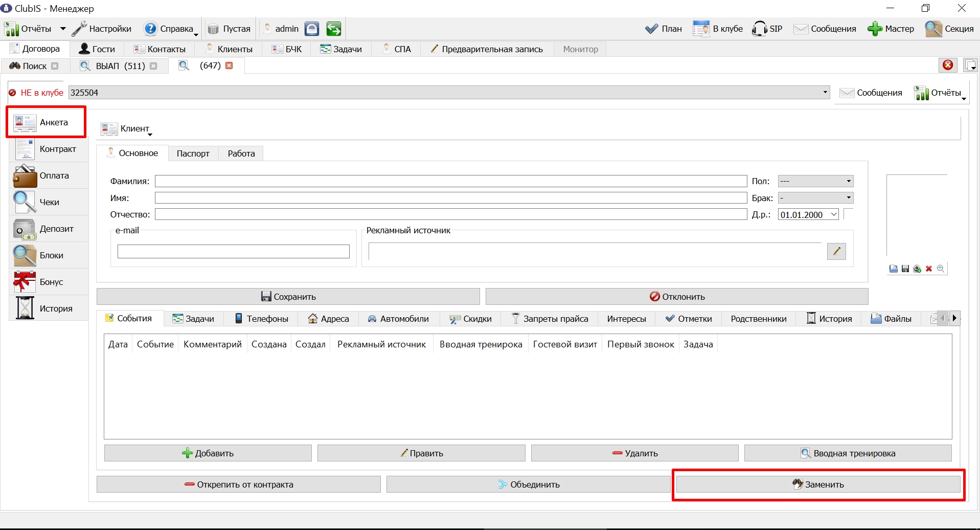
Task: Close the (647) tab
Action: 230,65
